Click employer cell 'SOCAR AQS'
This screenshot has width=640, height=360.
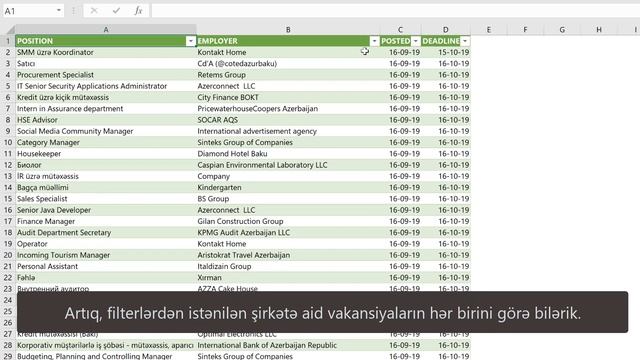coord(288,120)
